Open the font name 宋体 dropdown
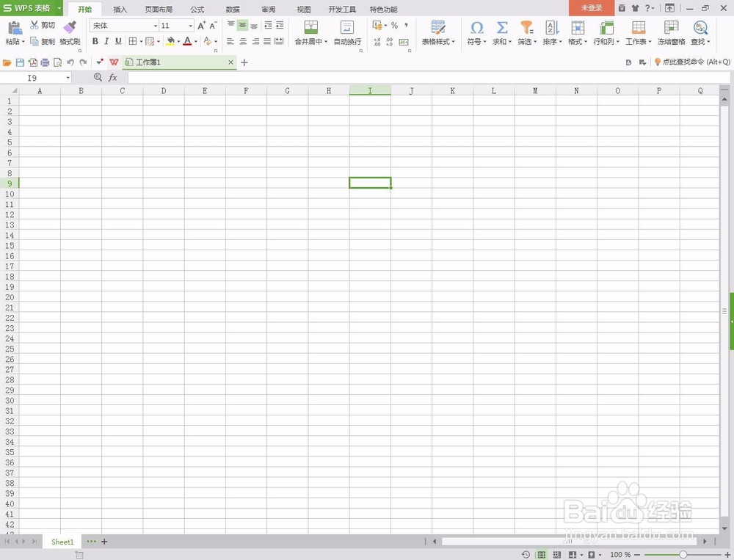Viewport: 734px width, 560px height. click(x=156, y=26)
